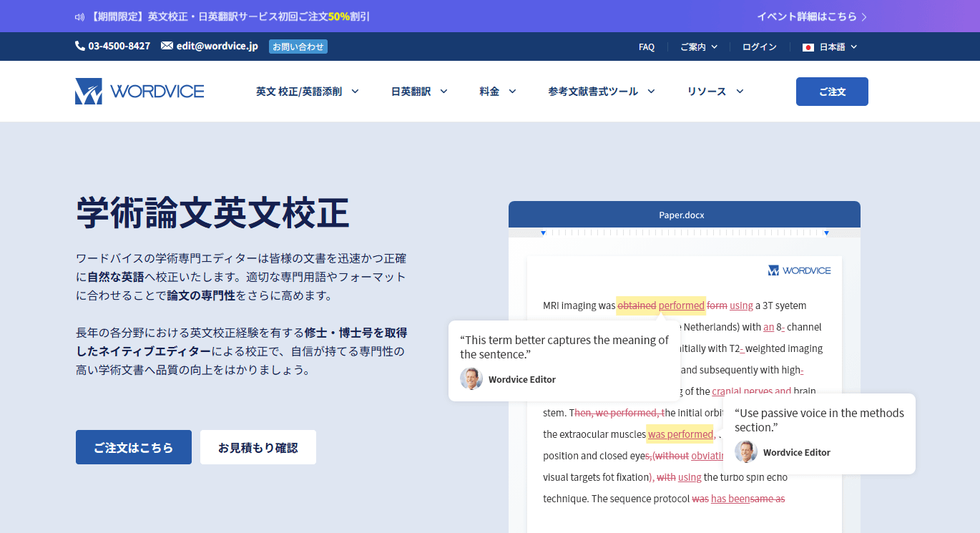This screenshot has width=980, height=533.
Task: Click the speaker announcement icon in banner
Action: click(x=79, y=16)
